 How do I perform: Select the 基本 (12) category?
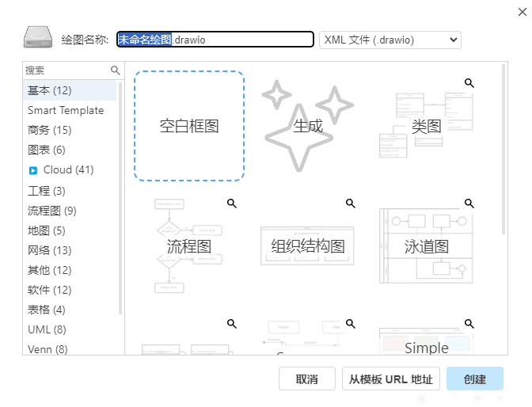click(50, 90)
